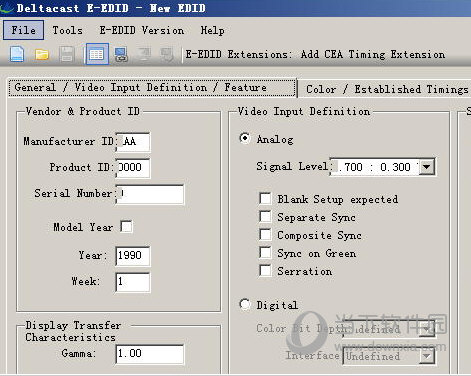Image resolution: width=471 pixels, height=376 pixels.
Task: Click the Manufacturer ID field
Action: pos(133,142)
